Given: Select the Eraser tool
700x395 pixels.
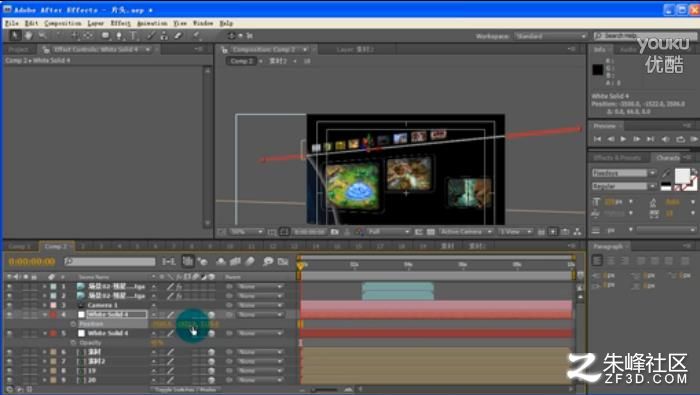Looking at the screenshot, I should point(178,36).
